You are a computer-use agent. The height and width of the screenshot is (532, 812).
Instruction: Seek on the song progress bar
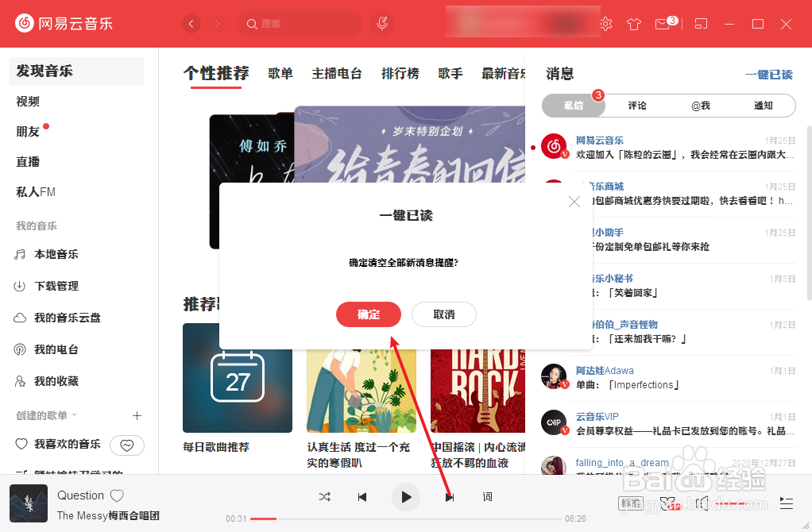coord(405,519)
